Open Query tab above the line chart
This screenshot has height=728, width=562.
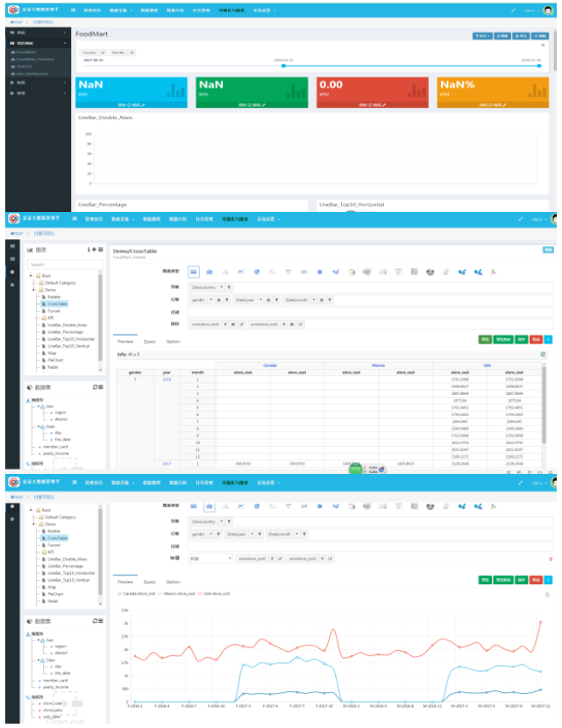point(149,582)
